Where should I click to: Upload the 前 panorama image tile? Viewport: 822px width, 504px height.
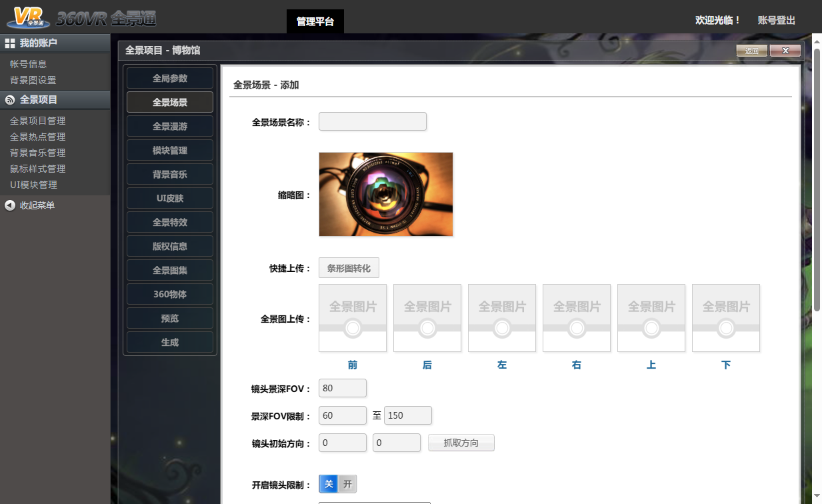pyautogui.click(x=353, y=318)
